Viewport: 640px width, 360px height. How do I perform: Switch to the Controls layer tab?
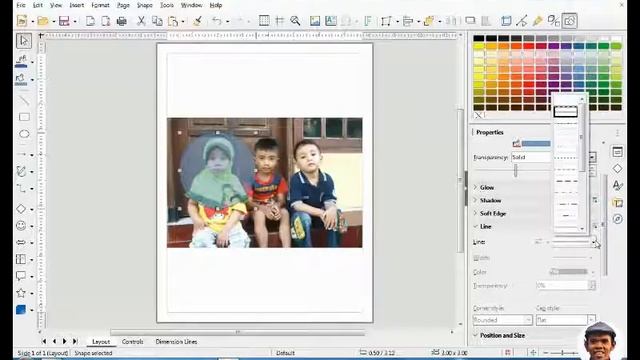132,342
